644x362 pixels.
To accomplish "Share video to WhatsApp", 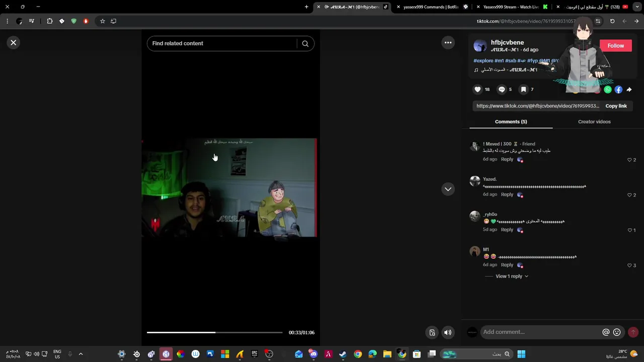I will [608, 89].
